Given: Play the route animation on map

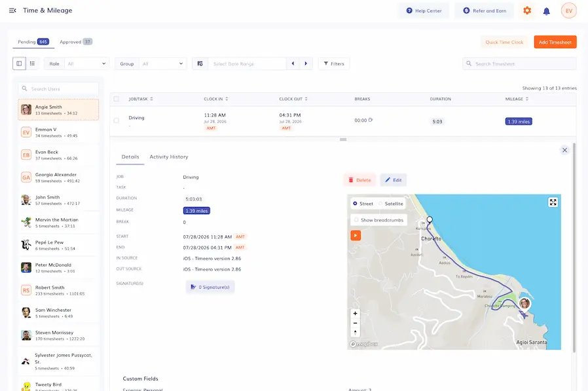Looking at the screenshot, I should pyautogui.click(x=356, y=235).
